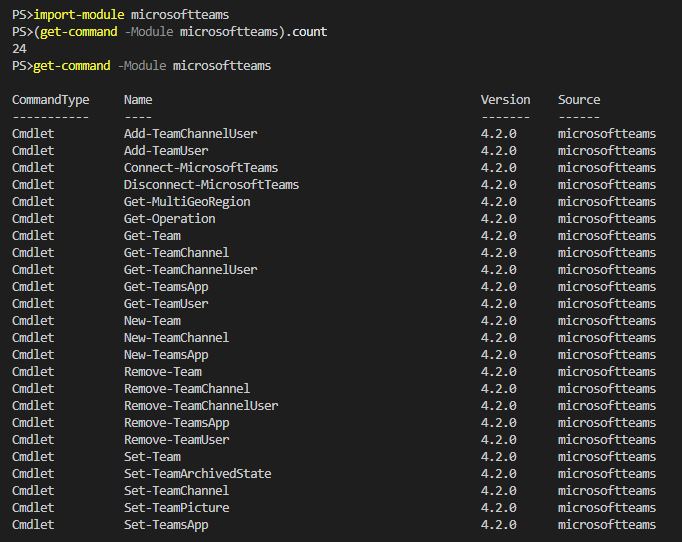
Task: Select the 'Get-Operation' cmdlet name
Action: 170,219
